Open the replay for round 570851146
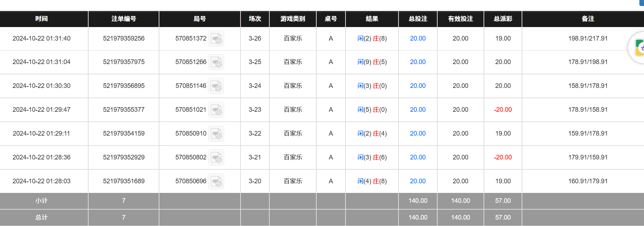 pos(216,86)
